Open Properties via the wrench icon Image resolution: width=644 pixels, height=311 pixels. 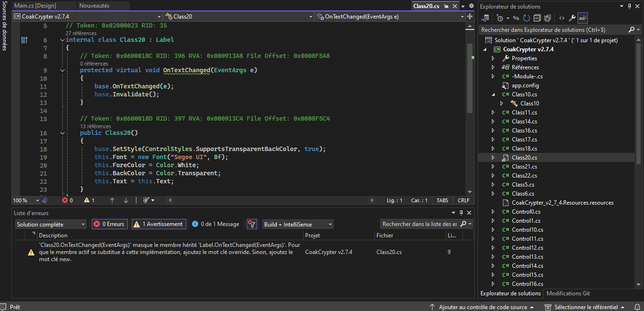[x=572, y=18]
